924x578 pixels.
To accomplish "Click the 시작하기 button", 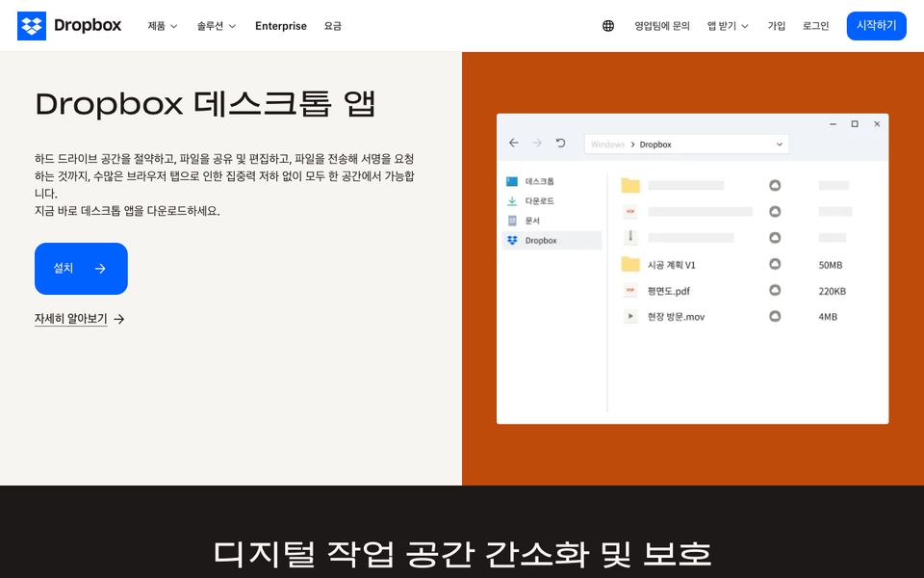I will (x=876, y=26).
